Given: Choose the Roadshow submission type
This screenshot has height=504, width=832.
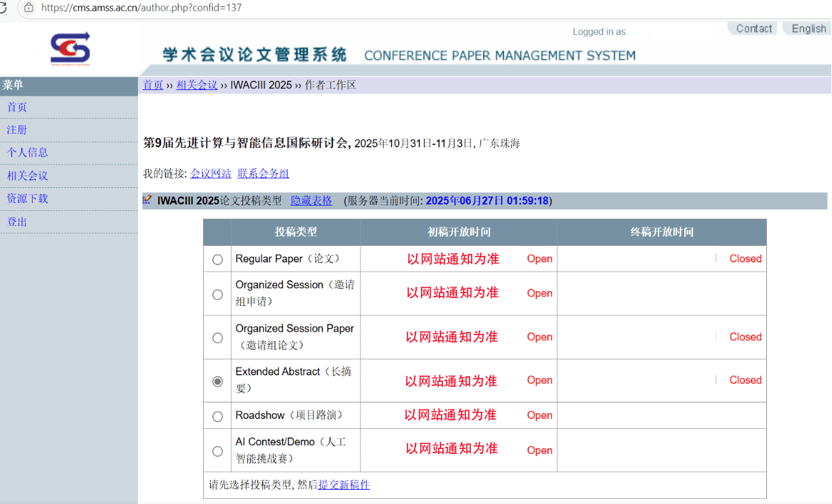Looking at the screenshot, I should 217,416.
